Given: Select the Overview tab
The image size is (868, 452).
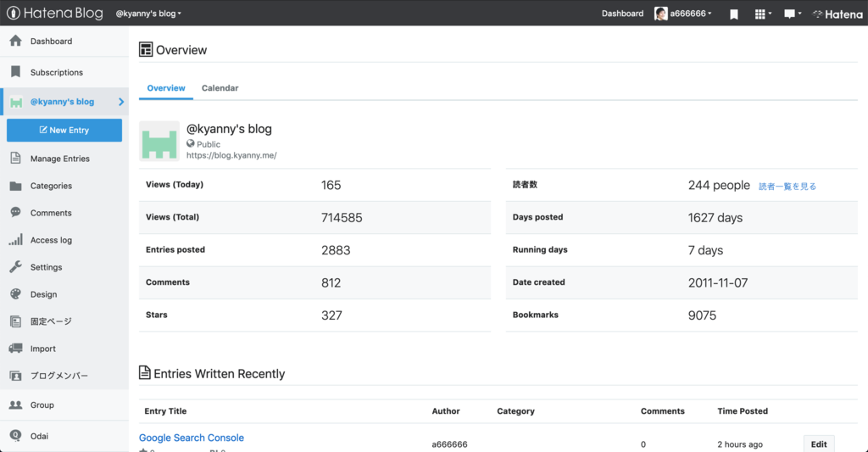Looking at the screenshot, I should [166, 88].
